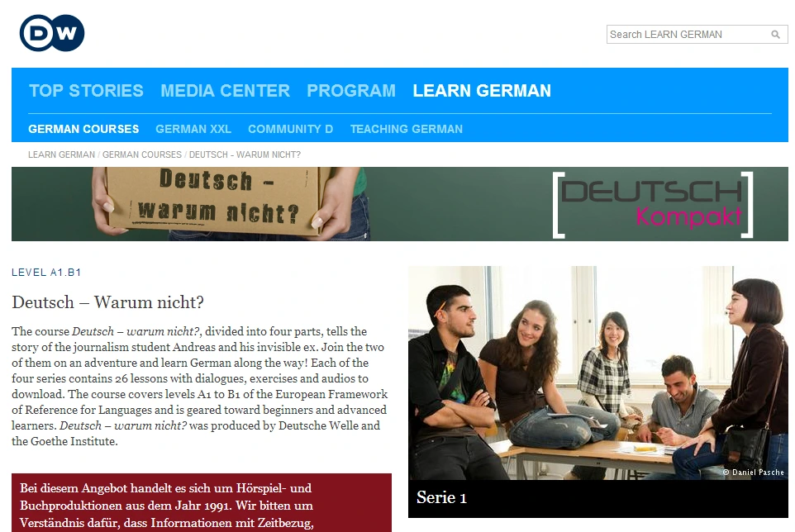This screenshot has height=532, width=795.
Task: Click the LEARN GERMAN breadcrumb link
Action: pyautogui.click(x=61, y=154)
